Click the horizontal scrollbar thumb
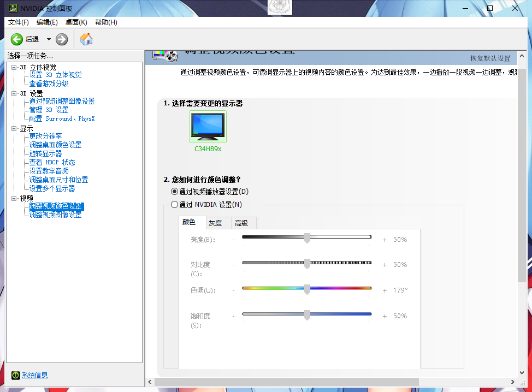 click(287, 382)
